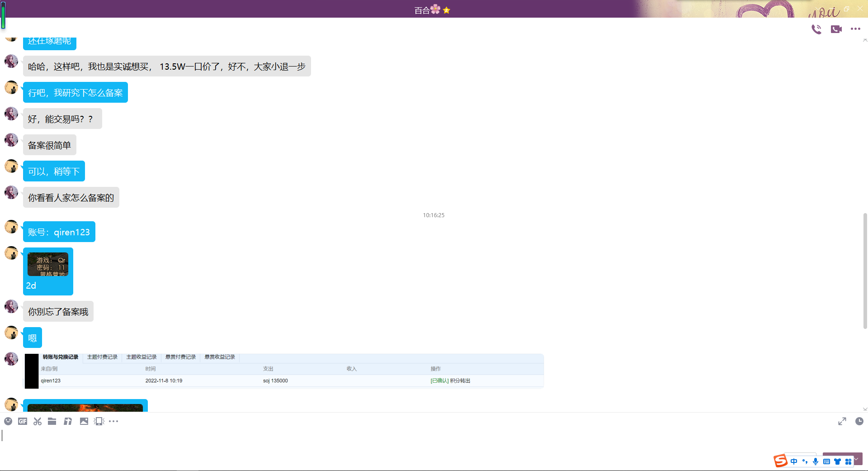This screenshot has width=868, height=471.
Task: Click the chat history vertical scrollbar
Action: click(x=865, y=271)
